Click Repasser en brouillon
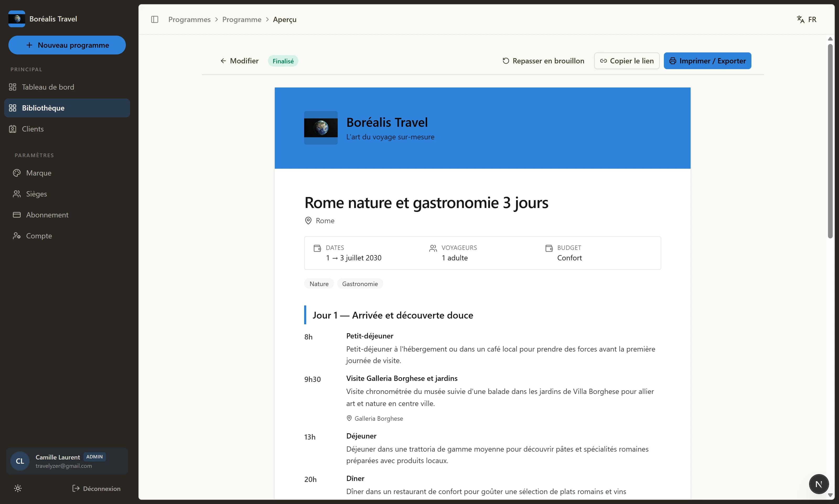 (x=543, y=61)
